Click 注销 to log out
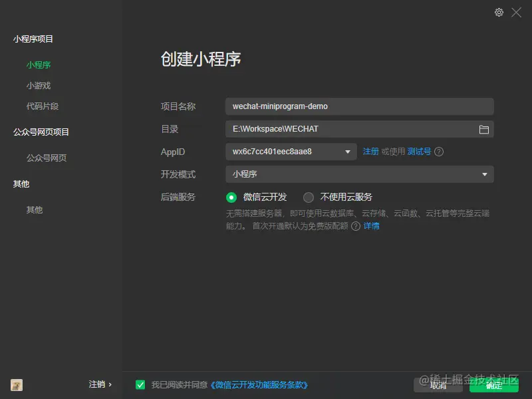 coord(100,384)
